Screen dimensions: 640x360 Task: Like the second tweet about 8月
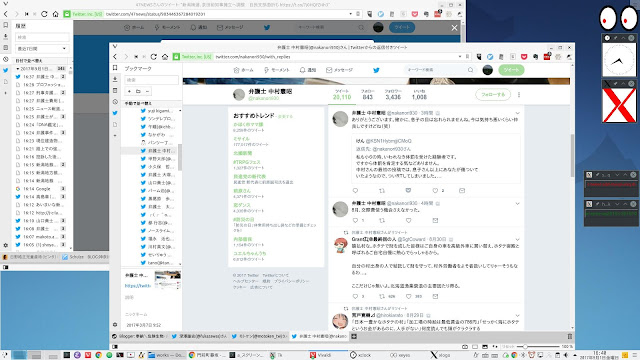point(409,220)
